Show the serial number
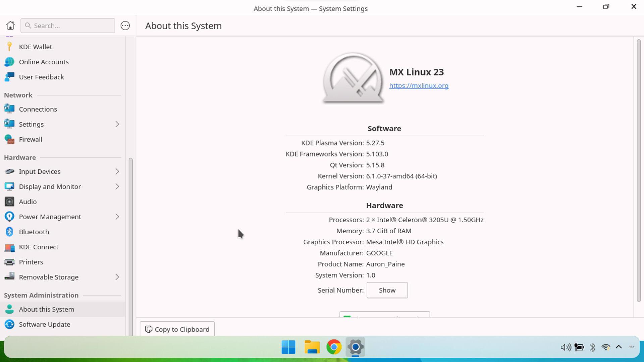Screen dimensions: 644x362 click(x=387, y=290)
